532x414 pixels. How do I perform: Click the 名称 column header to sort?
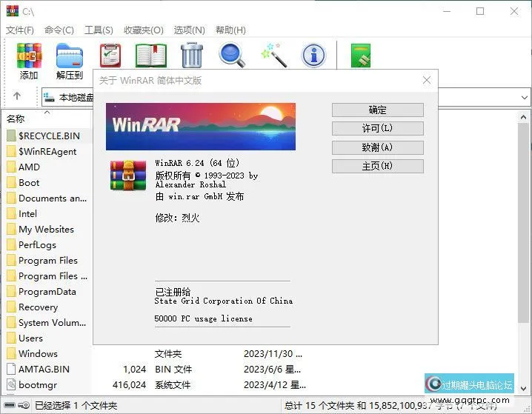(x=16, y=118)
